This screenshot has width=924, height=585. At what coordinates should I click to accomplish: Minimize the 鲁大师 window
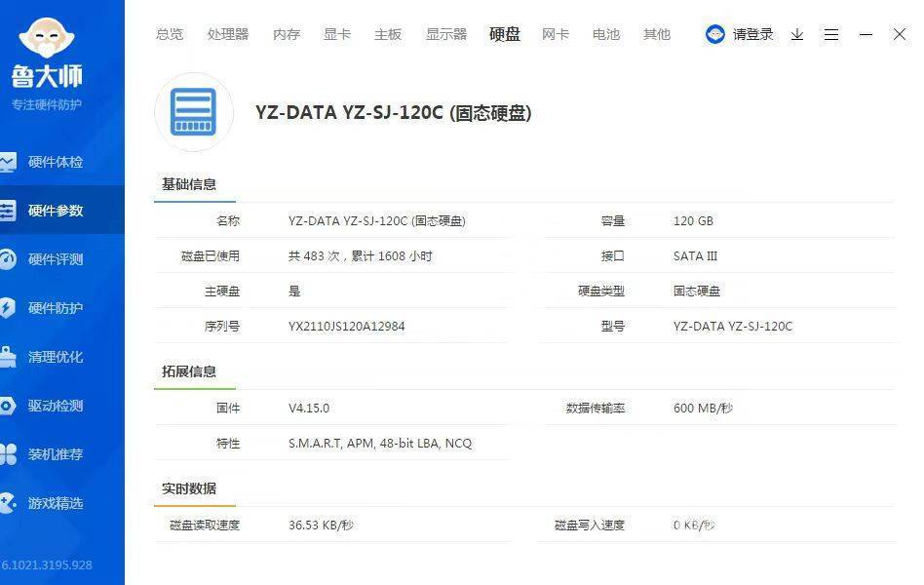coord(866,34)
